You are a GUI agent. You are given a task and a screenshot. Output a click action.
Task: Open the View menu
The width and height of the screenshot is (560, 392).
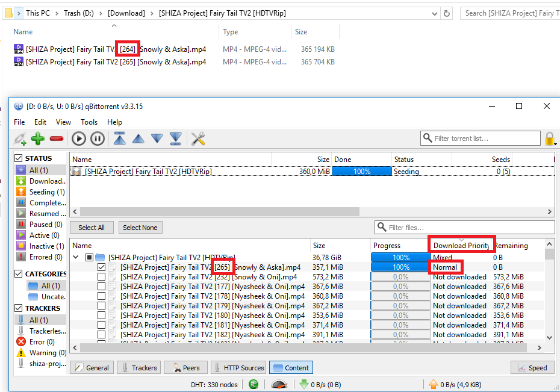pyautogui.click(x=63, y=122)
